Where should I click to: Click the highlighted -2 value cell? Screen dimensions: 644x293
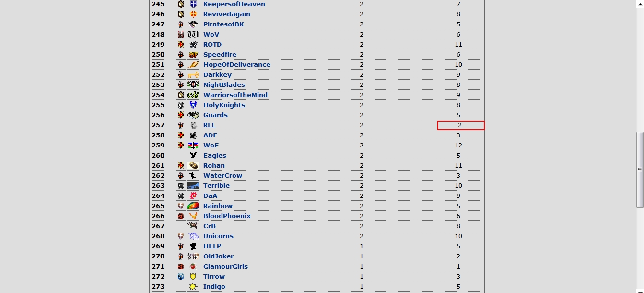point(461,125)
